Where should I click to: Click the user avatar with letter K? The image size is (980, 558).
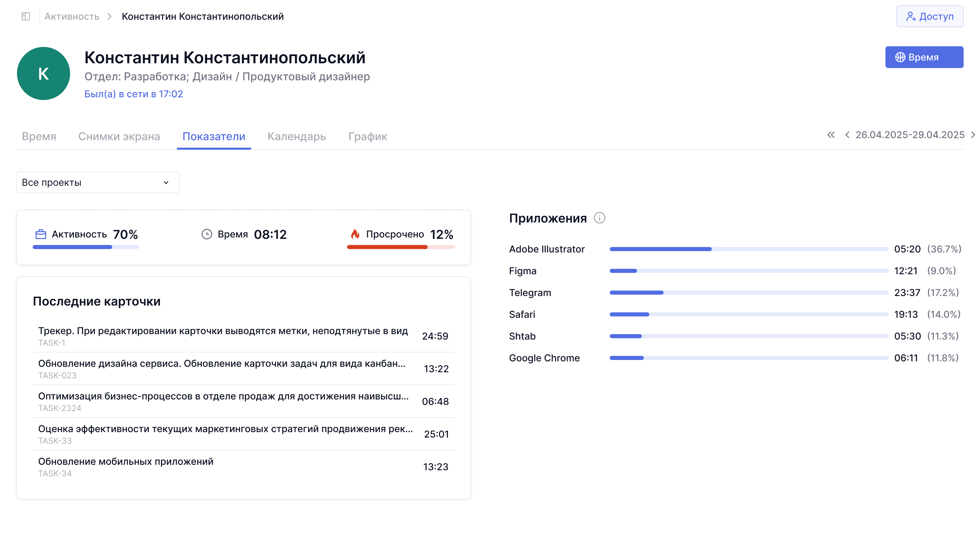[43, 73]
